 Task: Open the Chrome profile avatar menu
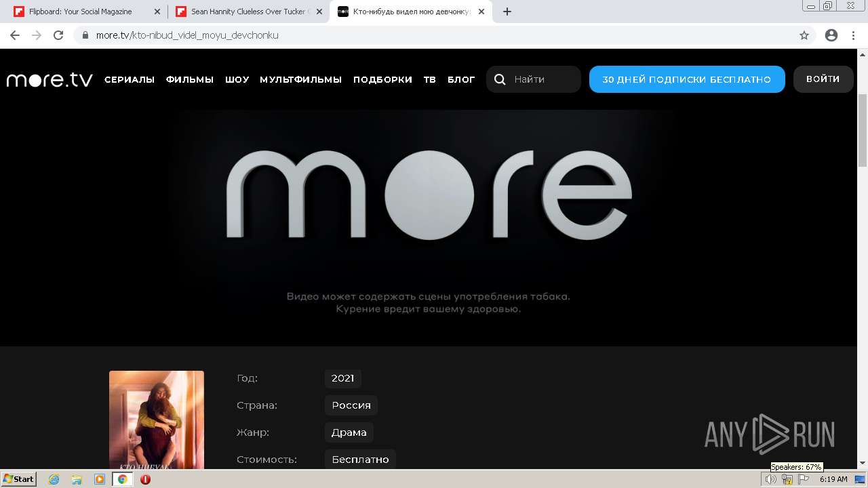[831, 35]
